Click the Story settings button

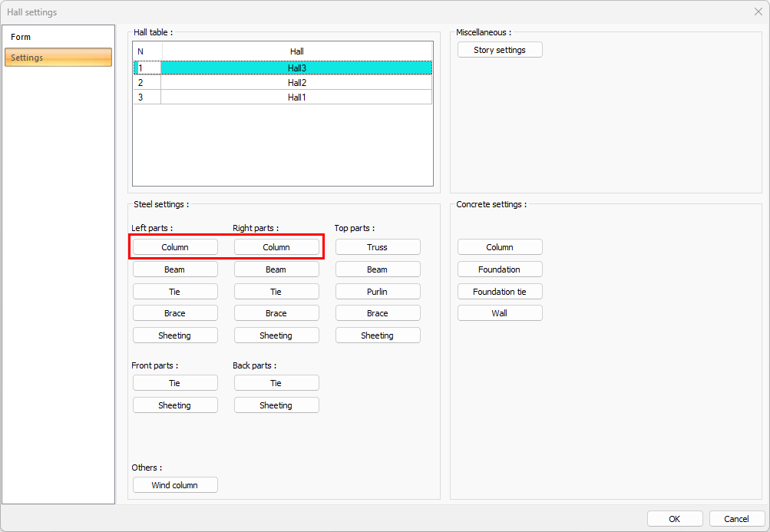point(500,50)
